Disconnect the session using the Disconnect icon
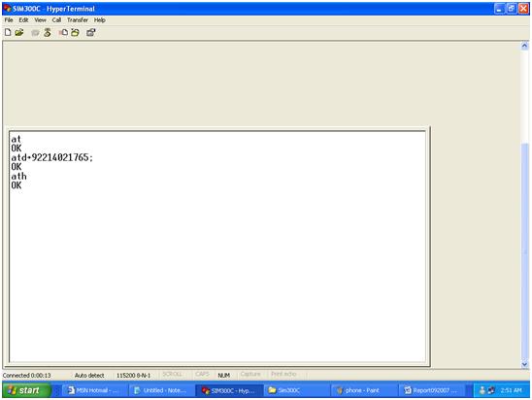 48,33
